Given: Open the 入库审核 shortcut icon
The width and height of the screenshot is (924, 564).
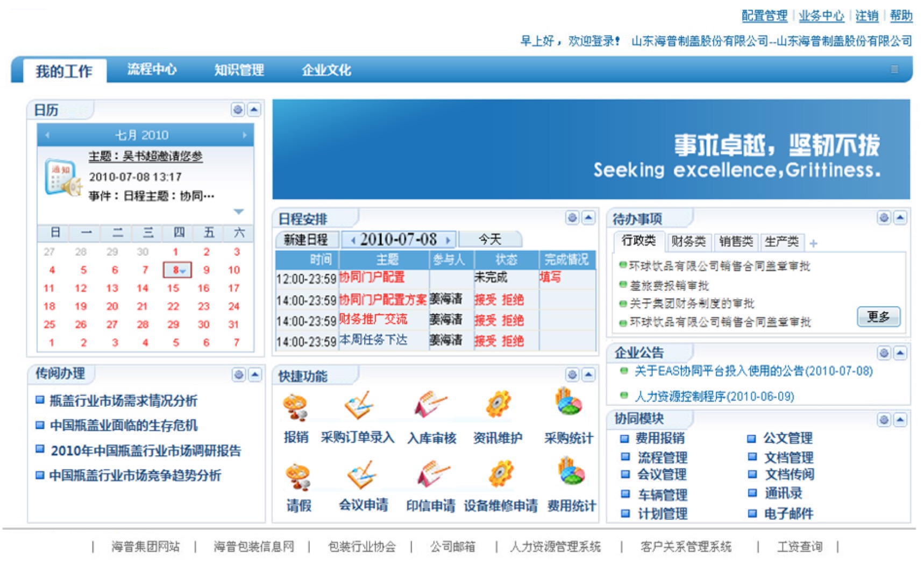Looking at the screenshot, I should [x=430, y=405].
